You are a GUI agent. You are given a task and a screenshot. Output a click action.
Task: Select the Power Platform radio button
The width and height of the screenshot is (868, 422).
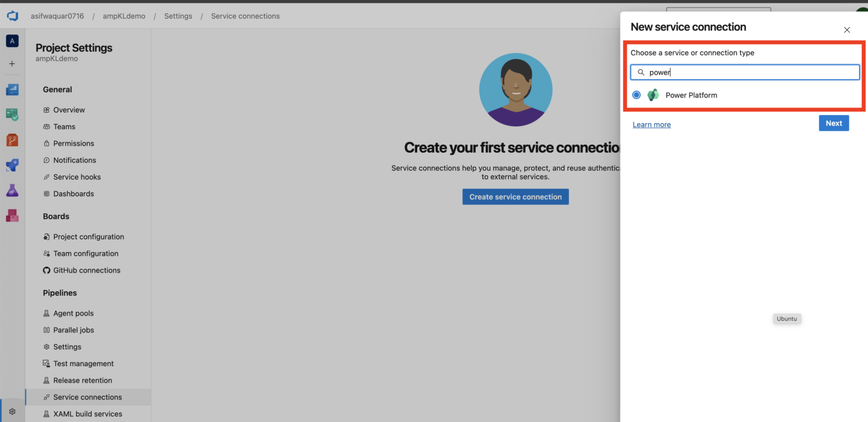point(636,94)
